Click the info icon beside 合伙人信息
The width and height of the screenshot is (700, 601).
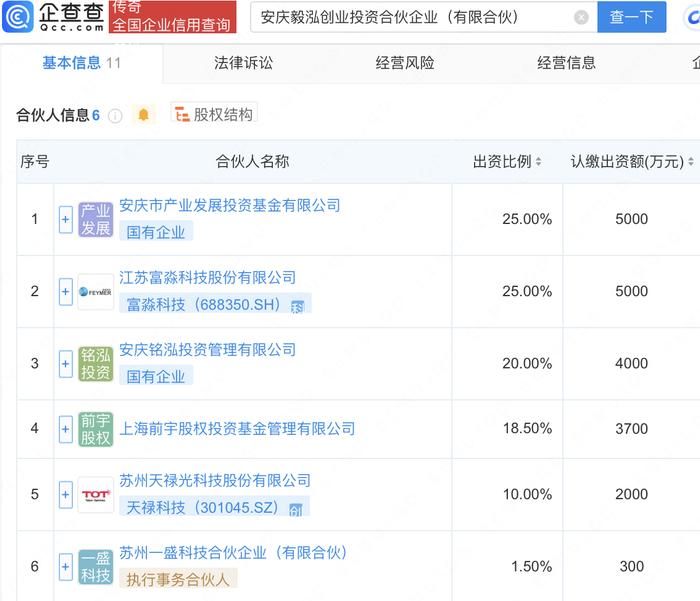115,116
